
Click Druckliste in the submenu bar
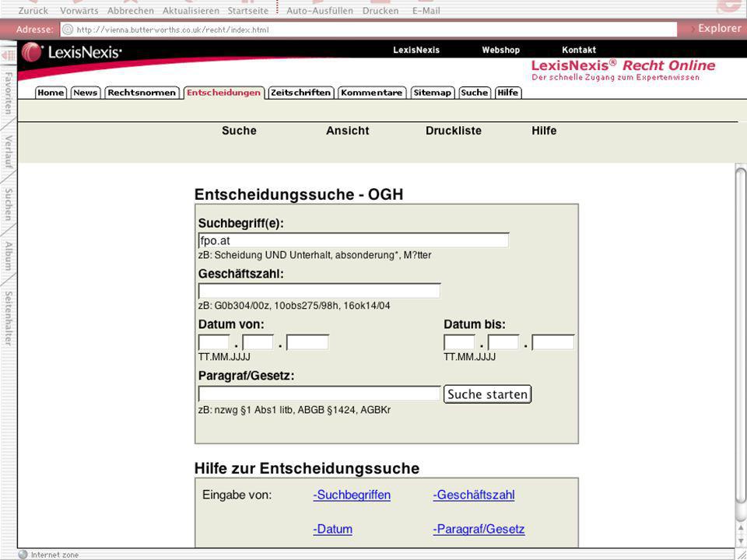click(453, 131)
